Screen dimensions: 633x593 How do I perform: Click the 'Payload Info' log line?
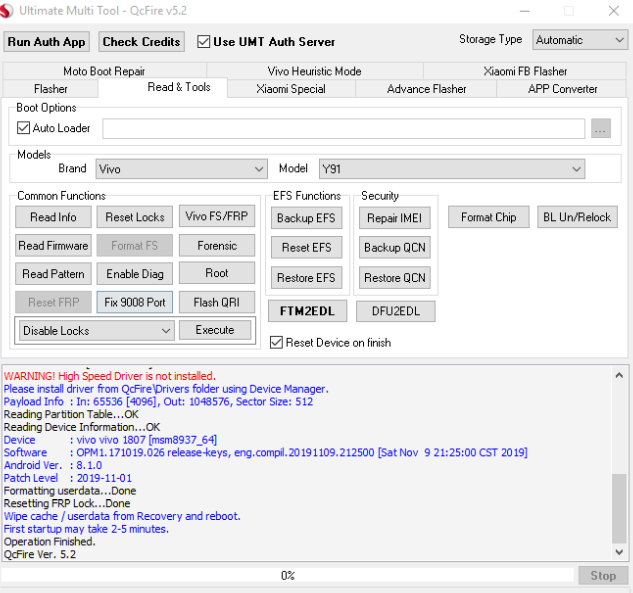coord(158,402)
